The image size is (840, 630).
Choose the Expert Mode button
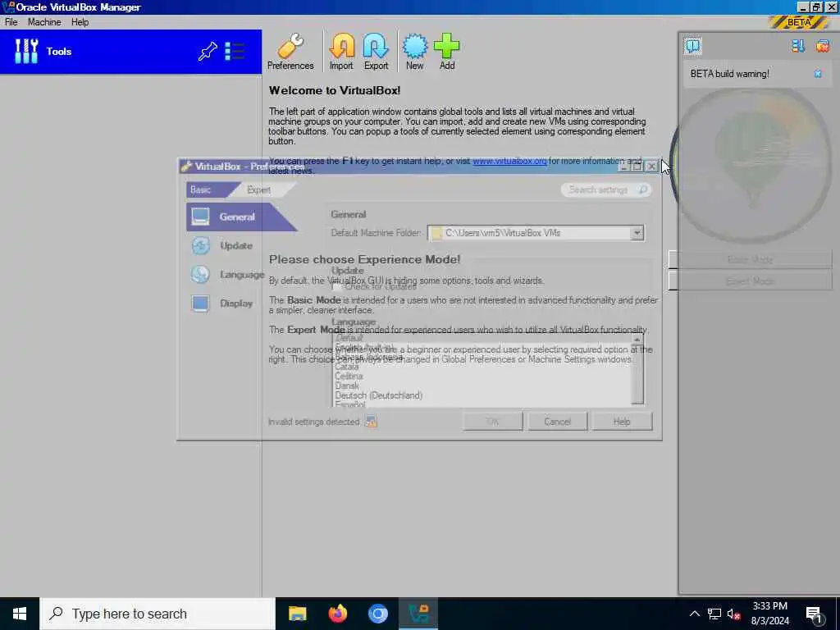750,281
